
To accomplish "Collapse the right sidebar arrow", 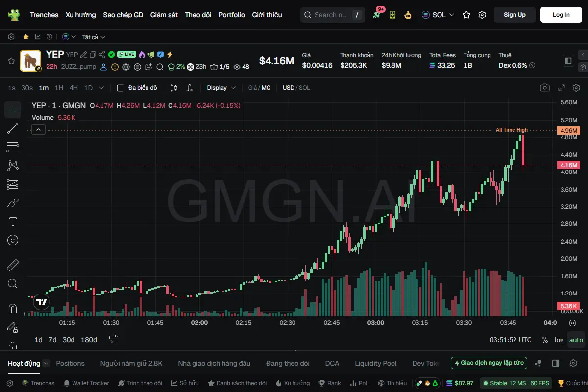I will point(583,55).
